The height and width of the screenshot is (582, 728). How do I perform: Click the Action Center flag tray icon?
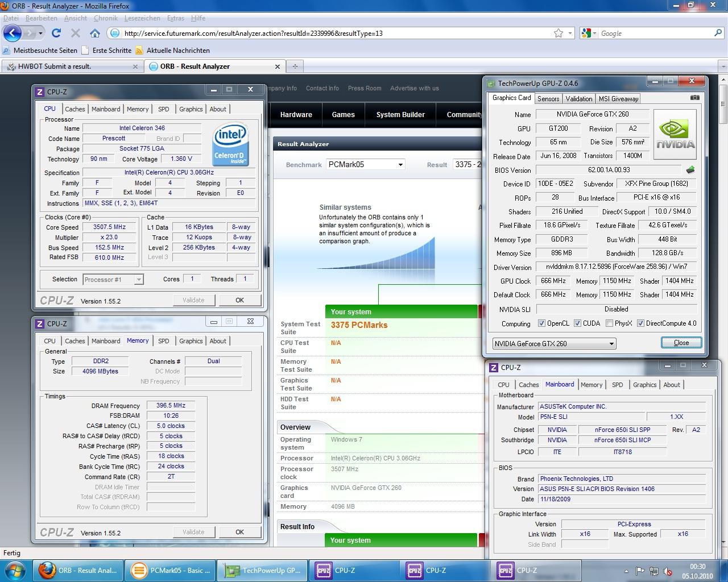point(640,571)
